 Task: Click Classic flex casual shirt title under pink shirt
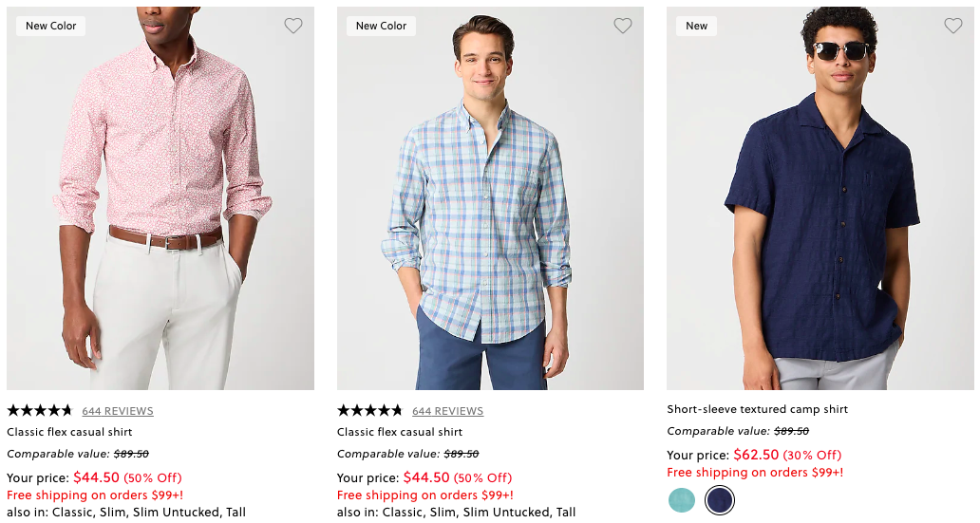[x=69, y=432]
